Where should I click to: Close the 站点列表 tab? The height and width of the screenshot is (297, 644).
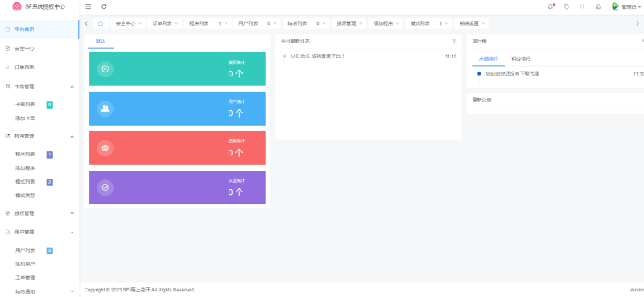coord(324,23)
